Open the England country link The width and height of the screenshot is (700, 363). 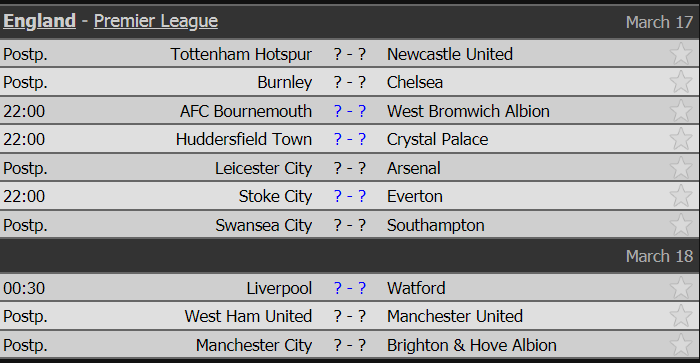click(39, 21)
